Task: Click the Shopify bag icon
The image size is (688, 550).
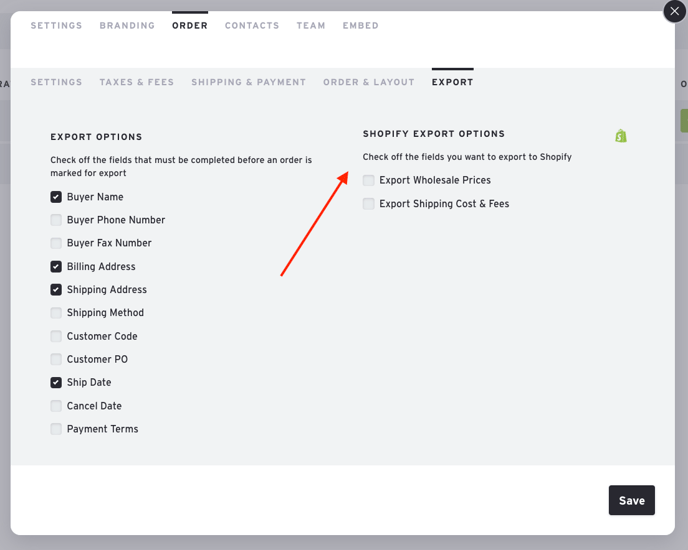Action: pos(620,136)
